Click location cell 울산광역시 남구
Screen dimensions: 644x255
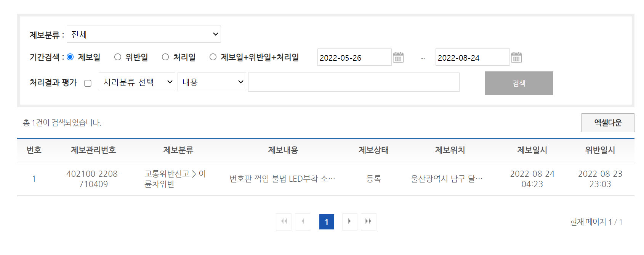click(447, 179)
